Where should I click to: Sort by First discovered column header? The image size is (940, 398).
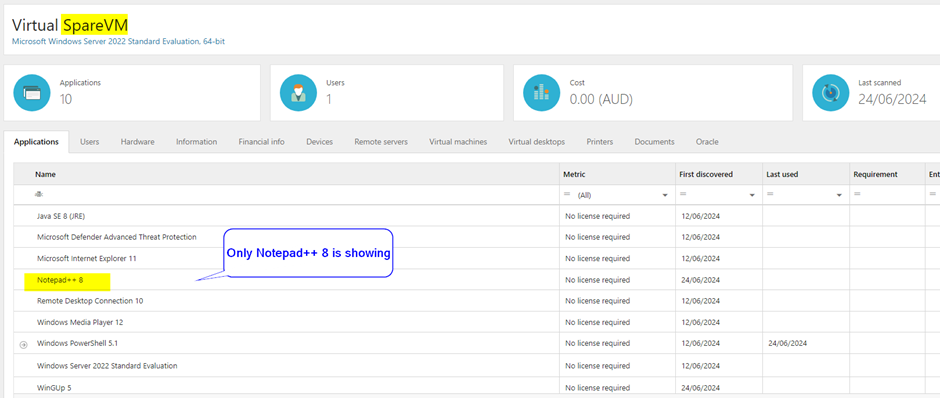pos(706,174)
